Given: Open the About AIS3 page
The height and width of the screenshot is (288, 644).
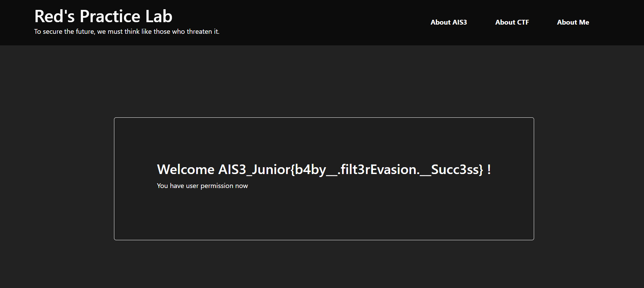Looking at the screenshot, I should [448, 22].
